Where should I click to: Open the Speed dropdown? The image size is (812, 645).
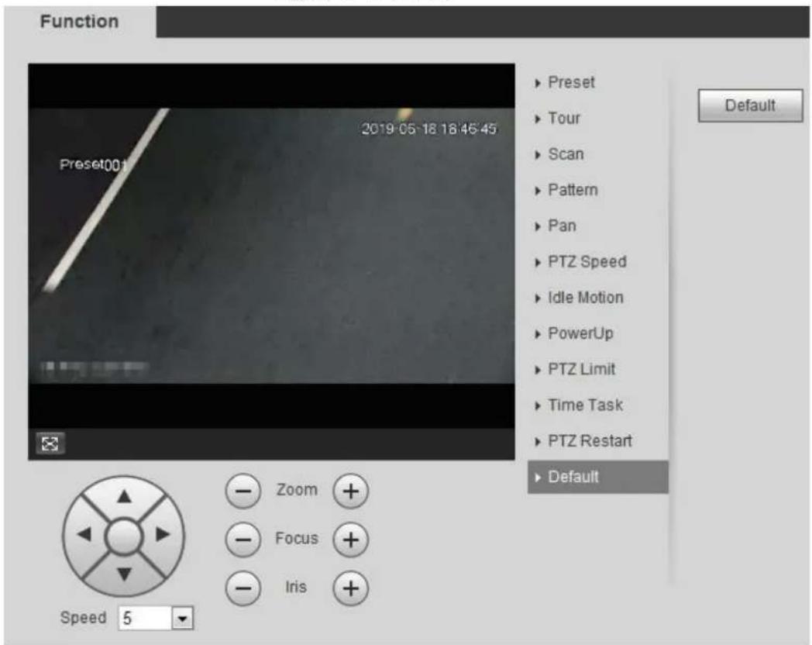182,618
